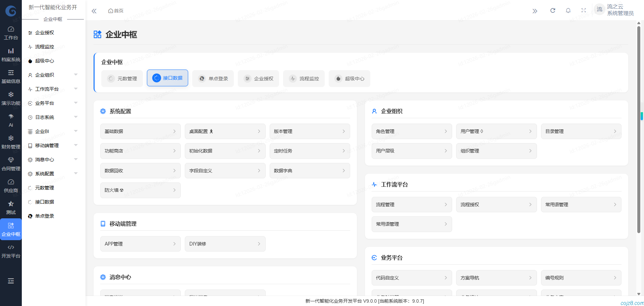The image size is (644, 306).
Task: Expand the 企业组织 sidebar submenu
Action: point(53,75)
